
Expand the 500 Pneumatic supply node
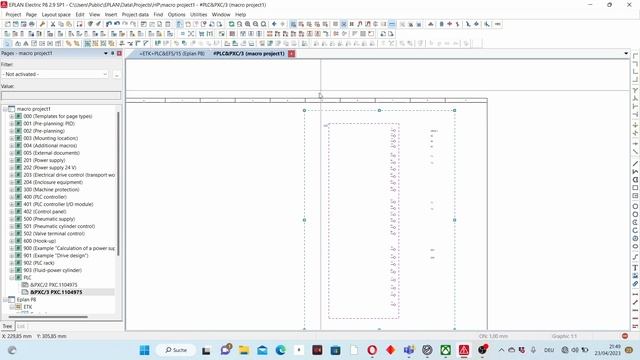click(12, 219)
